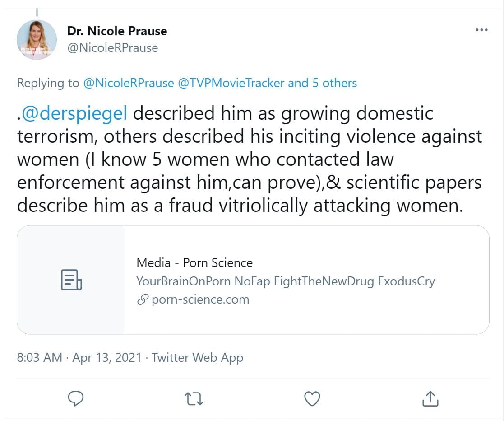
Task: Like the tweet with heart icon
Action: point(312,398)
